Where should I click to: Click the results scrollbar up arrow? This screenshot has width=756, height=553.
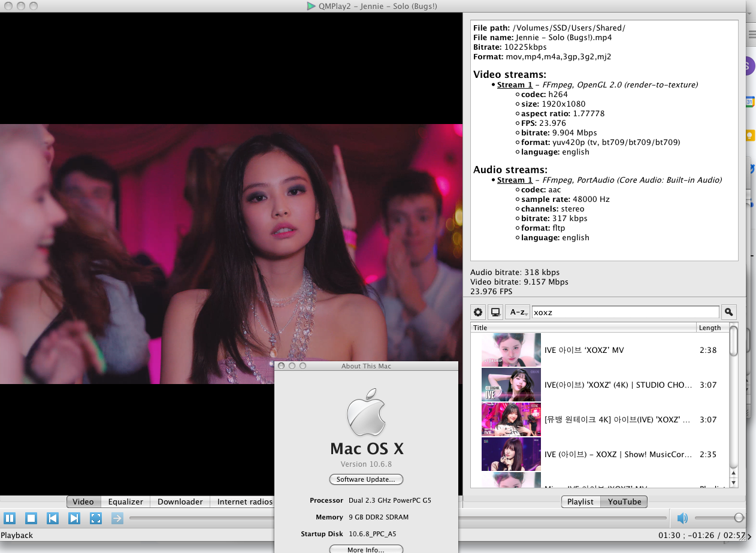pyautogui.click(x=733, y=472)
